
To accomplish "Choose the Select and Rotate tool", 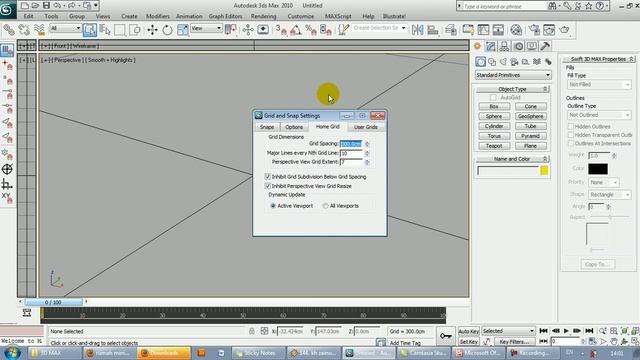I will click(167, 30).
